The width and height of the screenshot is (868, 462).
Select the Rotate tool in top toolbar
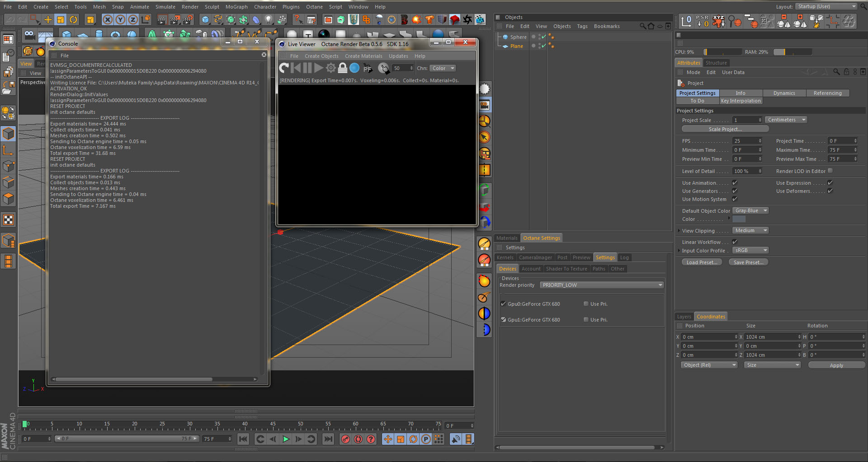[x=74, y=19]
